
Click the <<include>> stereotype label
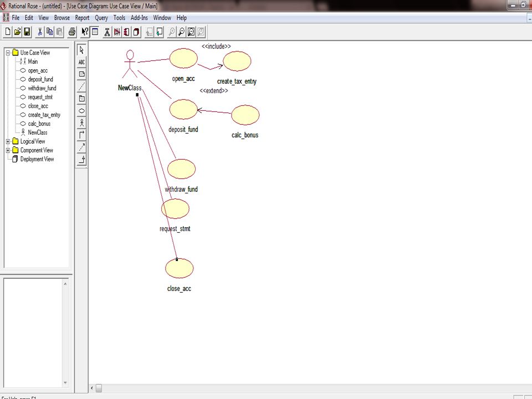tap(216, 47)
